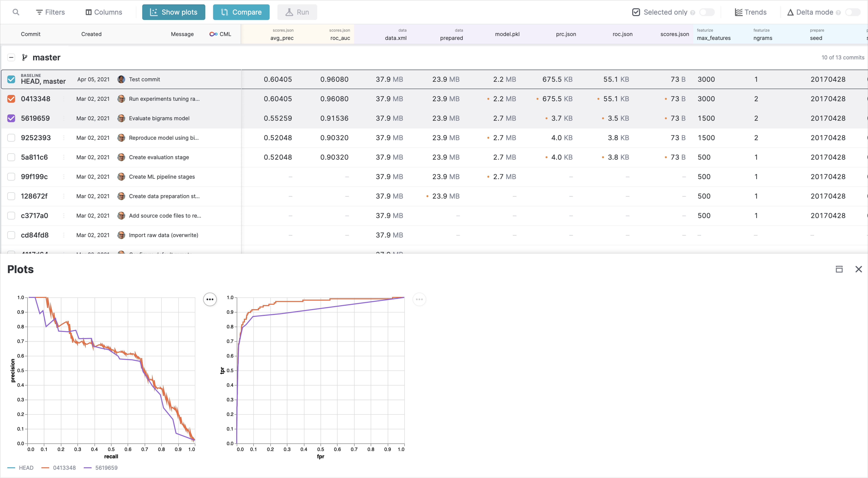Open options menu for precision-recall plot
The width and height of the screenshot is (868, 478).
click(x=210, y=299)
